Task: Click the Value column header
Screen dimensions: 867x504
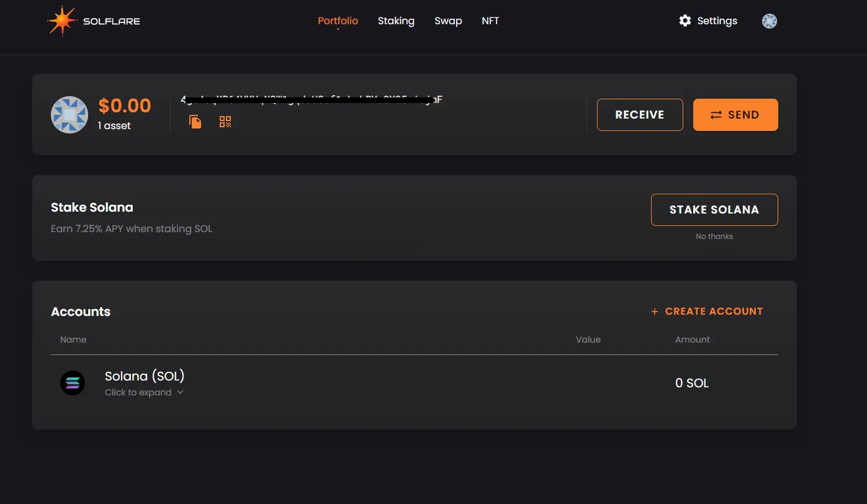Action: point(588,340)
